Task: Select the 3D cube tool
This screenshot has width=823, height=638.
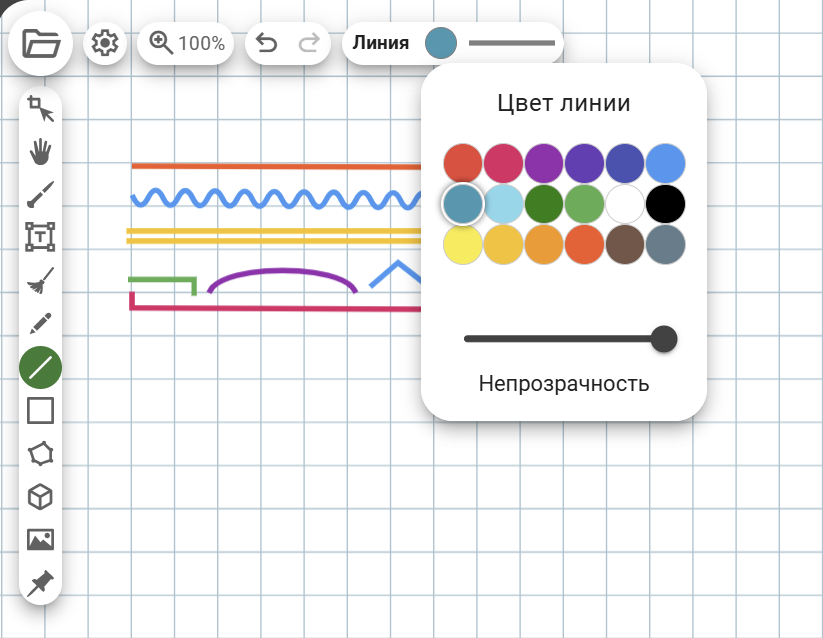Action: (41, 497)
